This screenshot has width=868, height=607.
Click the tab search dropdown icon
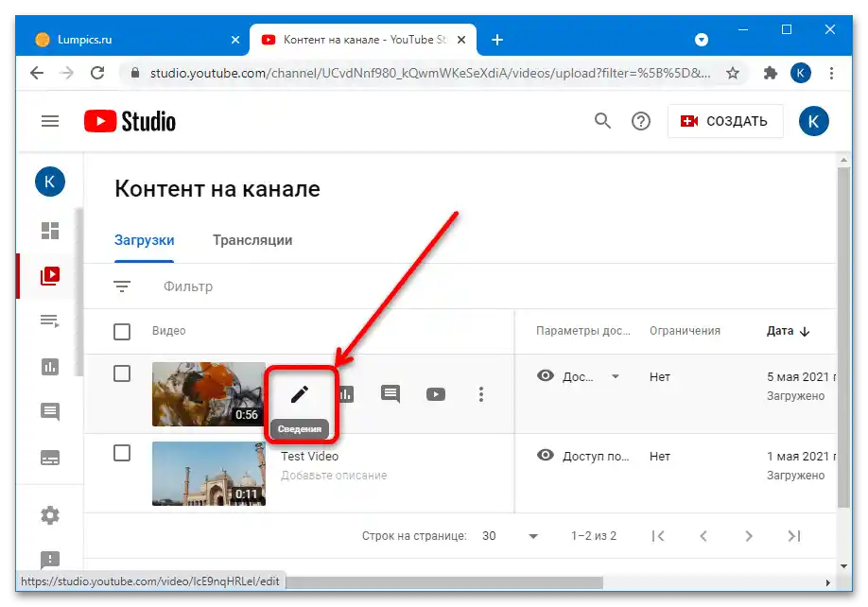[702, 40]
